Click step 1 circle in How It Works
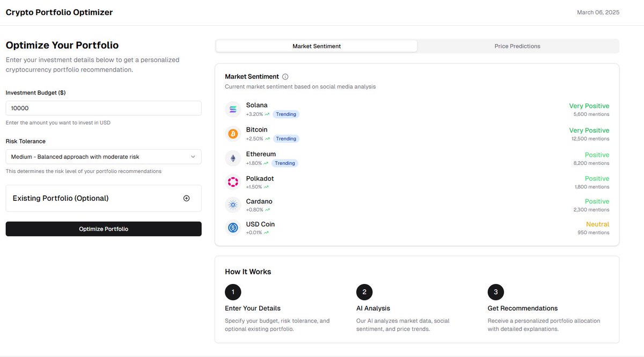Viewport: 644px width, 357px height. [233, 292]
